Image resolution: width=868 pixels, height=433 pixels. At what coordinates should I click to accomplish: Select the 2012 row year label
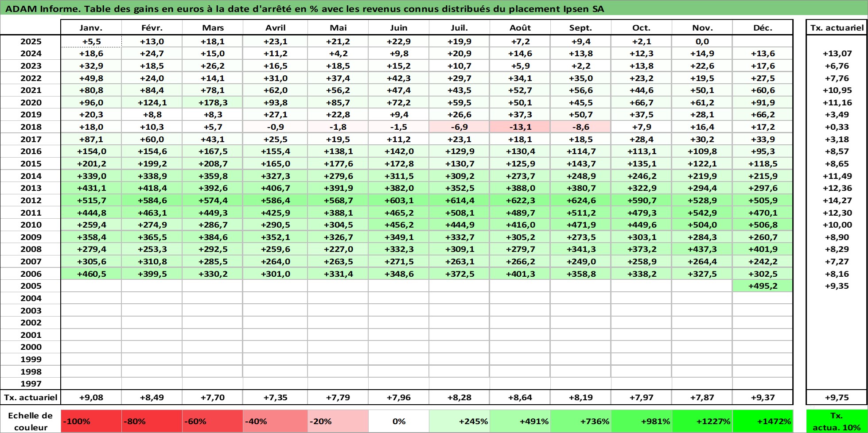tap(31, 200)
